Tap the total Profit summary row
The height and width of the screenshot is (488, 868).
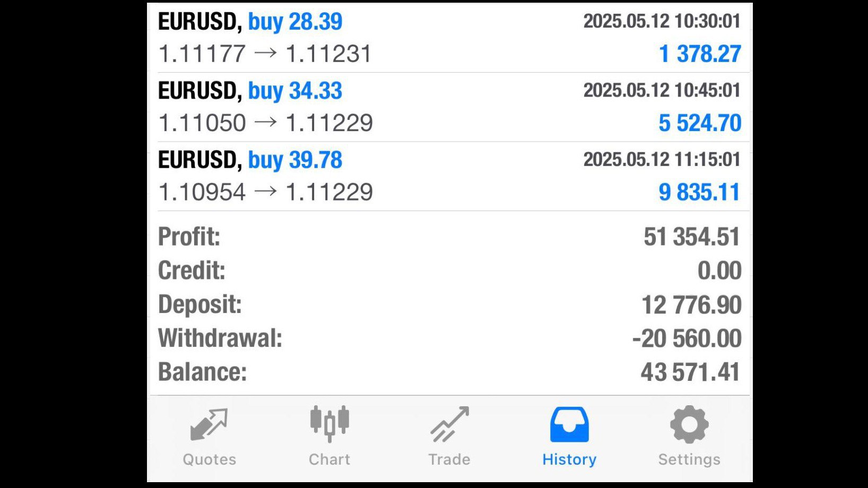point(449,237)
